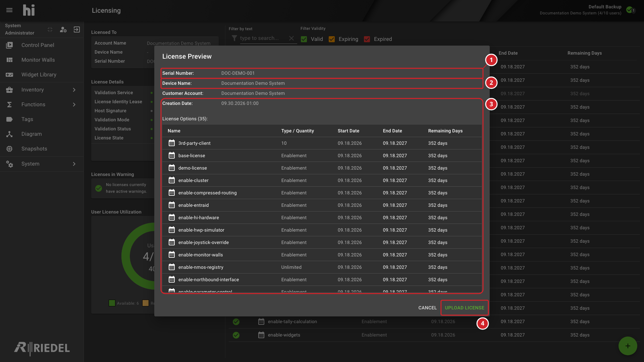Click the green add license plus button
The width and height of the screenshot is (644, 362).
[x=628, y=346]
